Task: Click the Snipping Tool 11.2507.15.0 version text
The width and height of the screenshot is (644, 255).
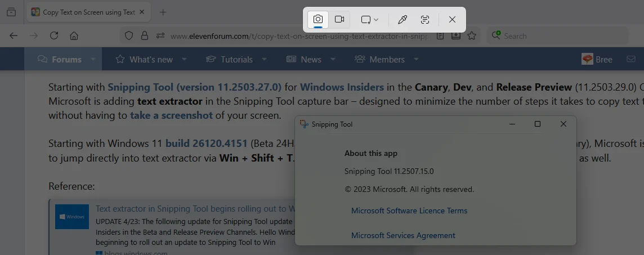Action: [x=389, y=171]
